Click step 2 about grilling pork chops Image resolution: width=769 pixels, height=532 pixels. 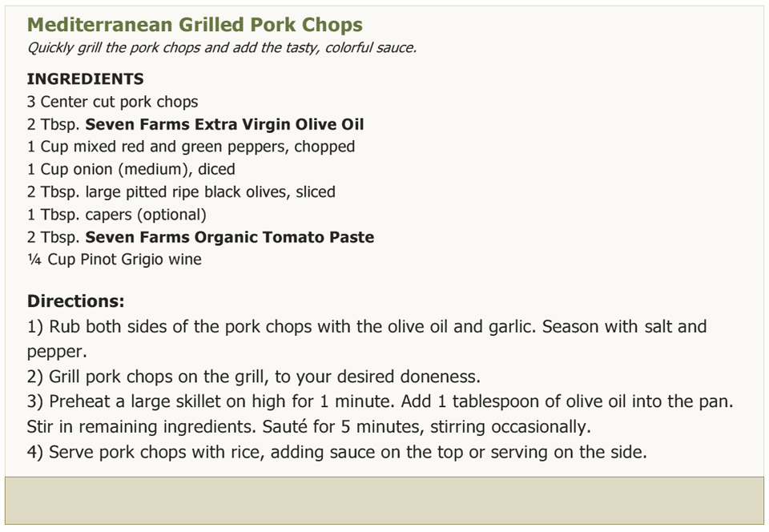(254, 377)
